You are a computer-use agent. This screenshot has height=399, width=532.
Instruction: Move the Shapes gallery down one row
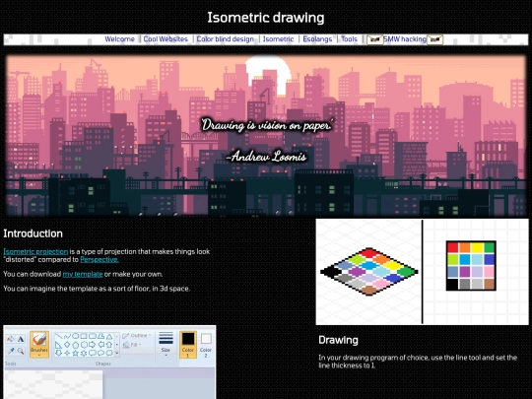[x=117, y=345]
